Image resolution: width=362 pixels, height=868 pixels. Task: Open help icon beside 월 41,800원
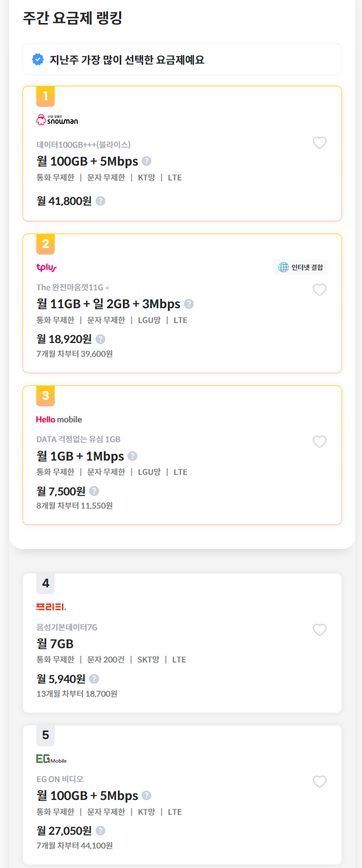tap(101, 201)
